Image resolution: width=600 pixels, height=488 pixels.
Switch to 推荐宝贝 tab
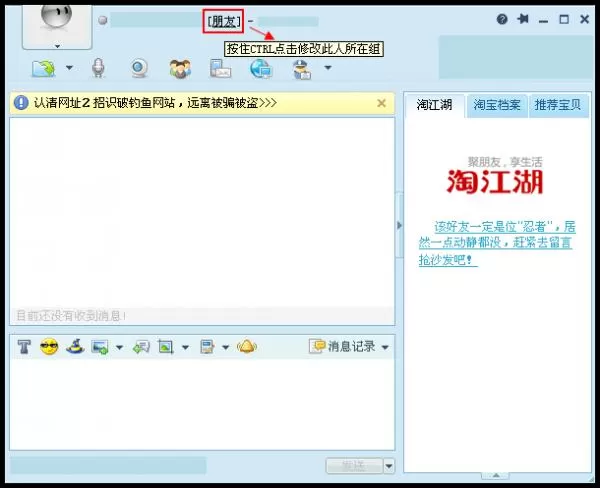[x=558, y=105]
